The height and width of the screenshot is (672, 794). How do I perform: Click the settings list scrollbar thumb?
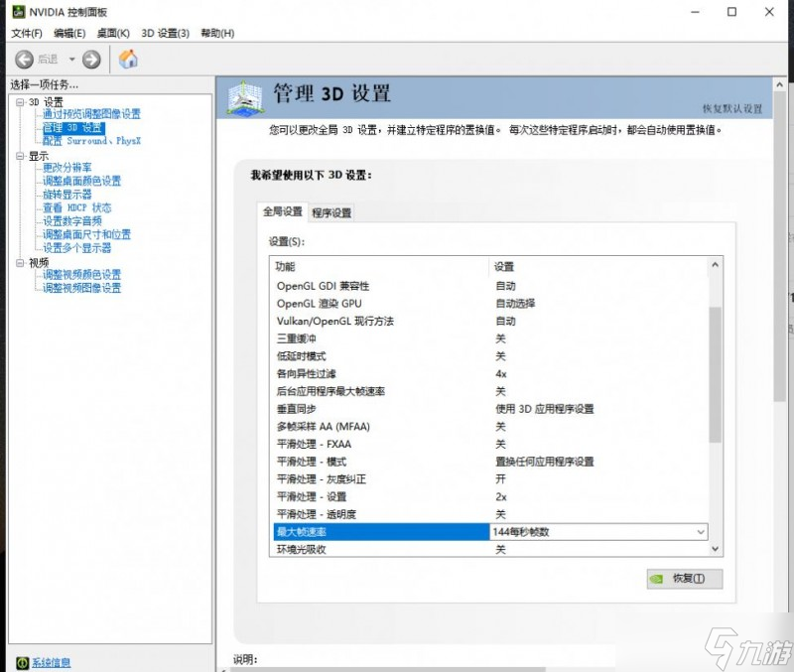point(715,375)
